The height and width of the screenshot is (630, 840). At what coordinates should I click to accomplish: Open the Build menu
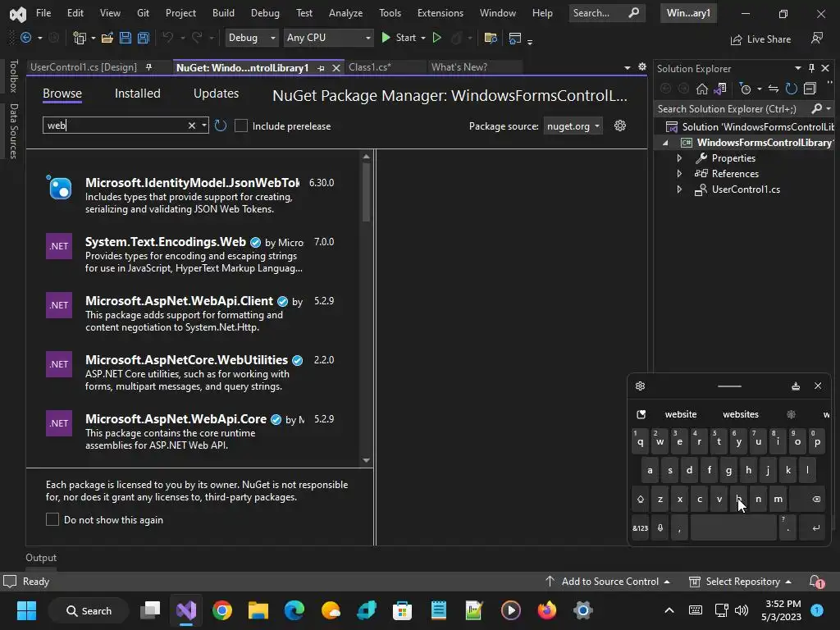[x=223, y=13]
